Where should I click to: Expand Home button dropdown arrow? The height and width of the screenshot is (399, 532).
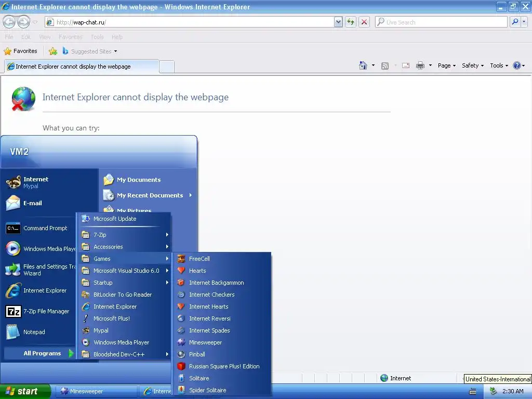(x=373, y=65)
